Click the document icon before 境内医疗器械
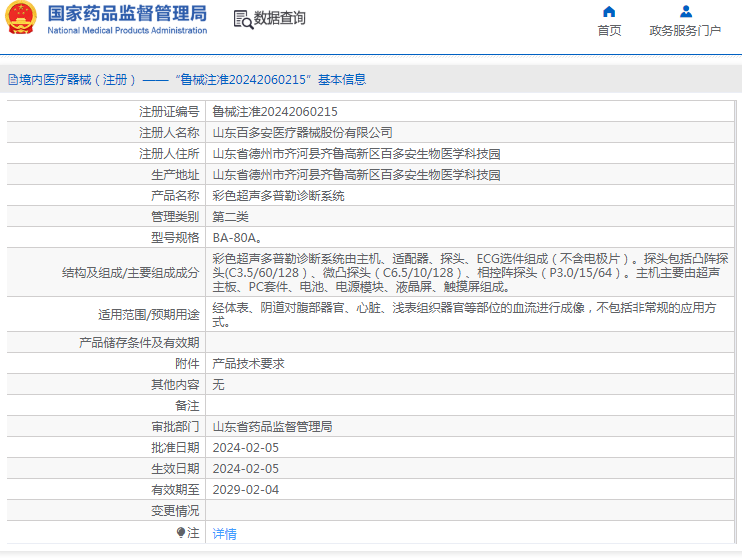742x558 pixels. pyautogui.click(x=13, y=80)
